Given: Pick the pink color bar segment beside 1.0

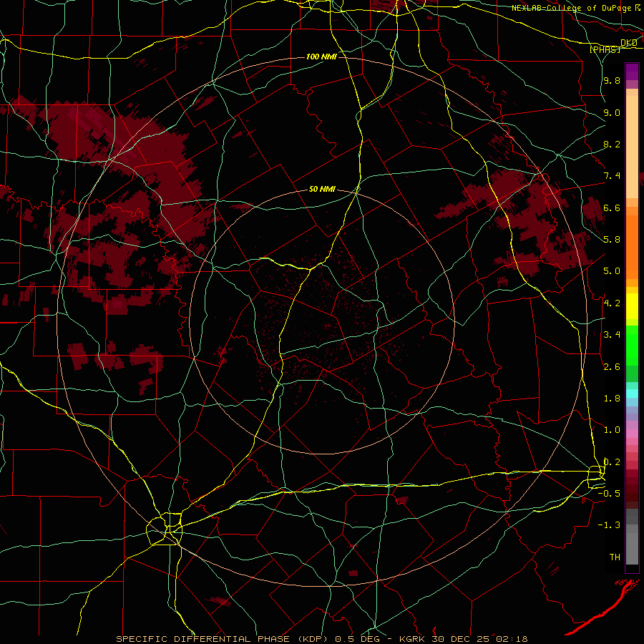Looking at the screenshot, I should 632,433.
